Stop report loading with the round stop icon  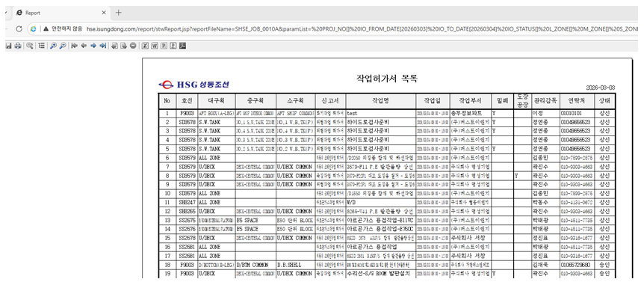click(133, 46)
